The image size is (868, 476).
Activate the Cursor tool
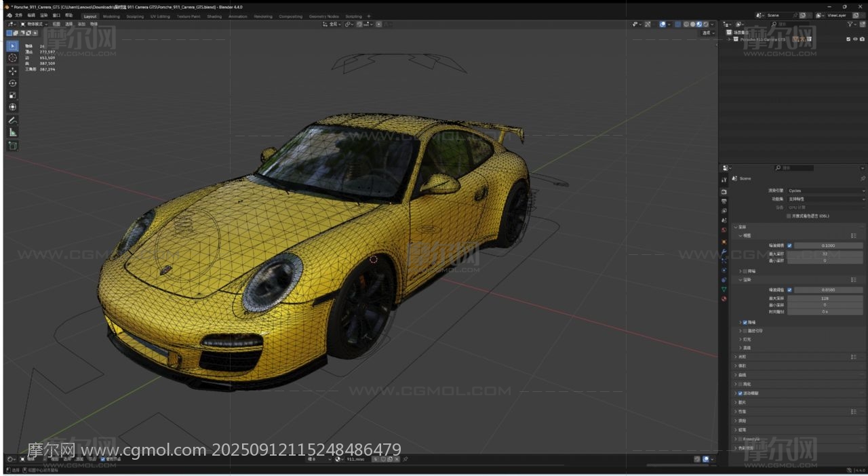pyautogui.click(x=12, y=58)
